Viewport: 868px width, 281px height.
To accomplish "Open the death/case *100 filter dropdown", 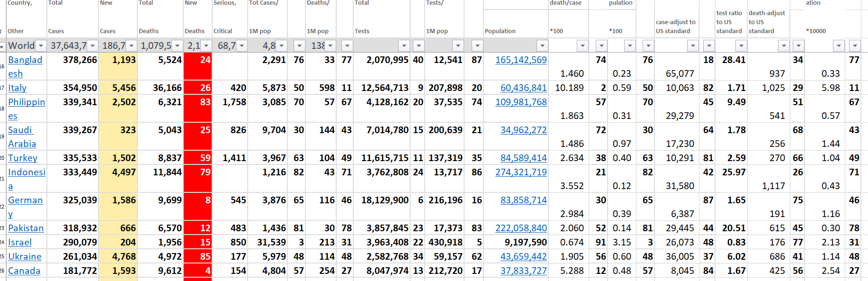I will coord(582,46).
